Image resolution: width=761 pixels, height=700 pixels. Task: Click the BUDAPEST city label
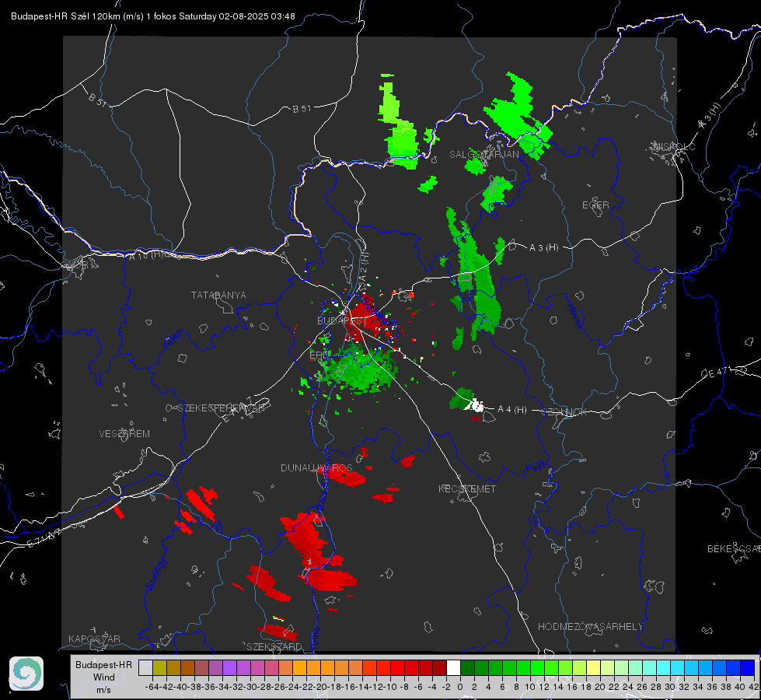tap(342, 321)
